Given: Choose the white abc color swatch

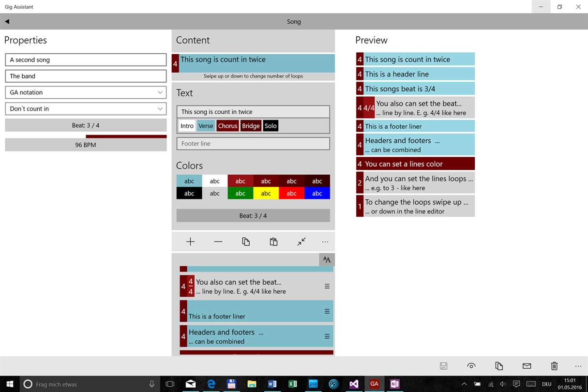Looking at the screenshot, I should pos(215,181).
